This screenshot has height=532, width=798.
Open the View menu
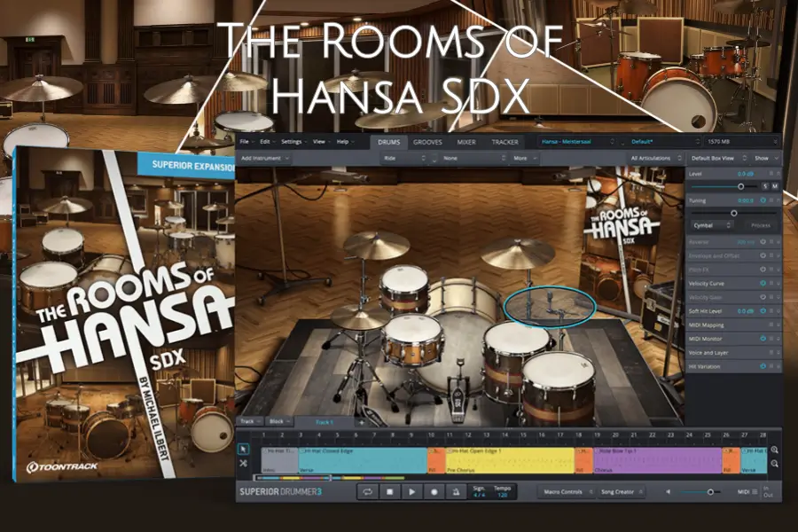pos(321,142)
